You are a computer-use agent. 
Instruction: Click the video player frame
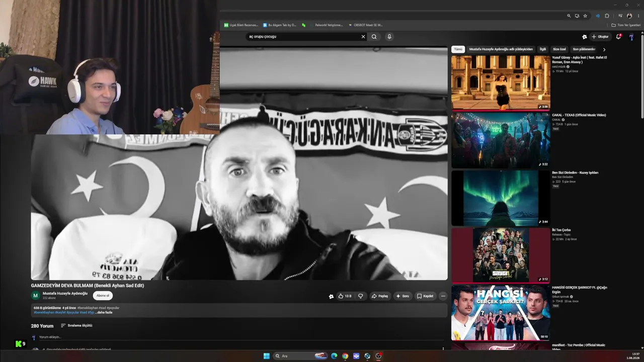click(239, 163)
